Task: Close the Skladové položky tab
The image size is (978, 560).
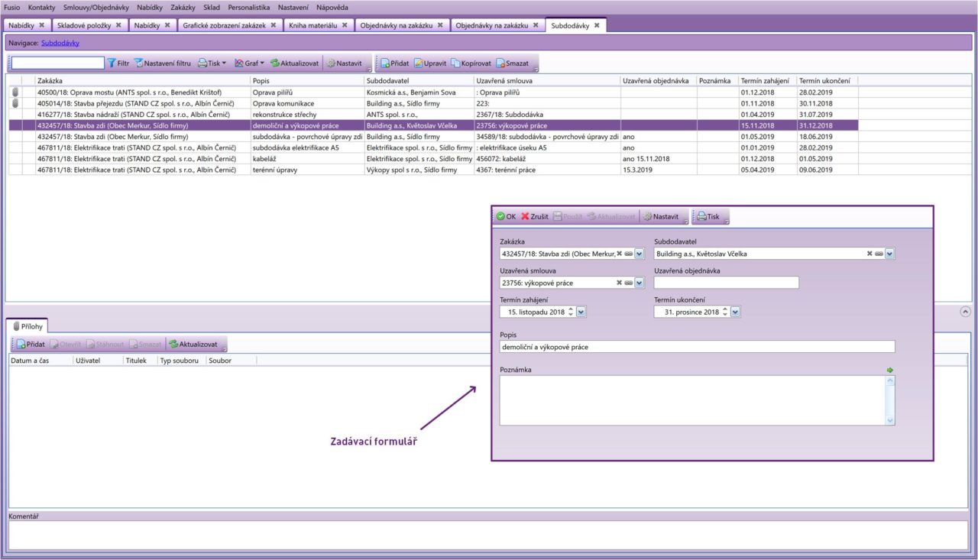Action: 118,25
